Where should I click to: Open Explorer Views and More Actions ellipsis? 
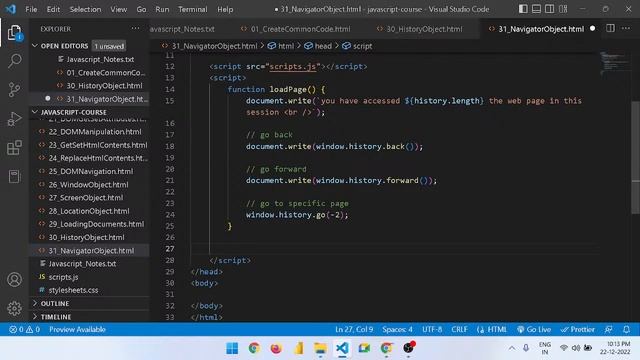click(x=135, y=28)
